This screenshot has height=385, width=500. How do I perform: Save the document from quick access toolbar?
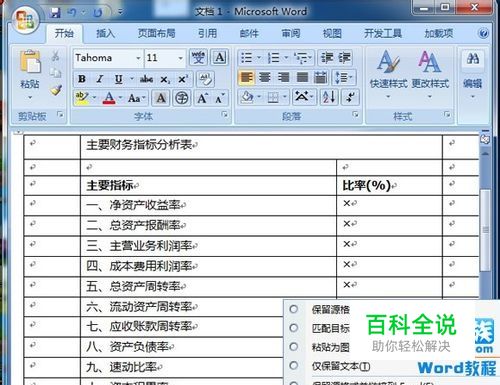(x=55, y=13)
